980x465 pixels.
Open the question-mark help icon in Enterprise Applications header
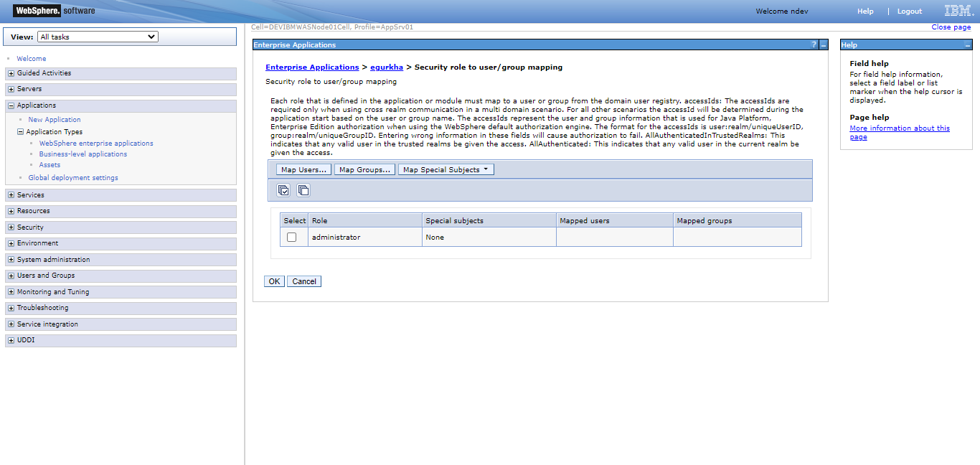(x=814, y=44)
